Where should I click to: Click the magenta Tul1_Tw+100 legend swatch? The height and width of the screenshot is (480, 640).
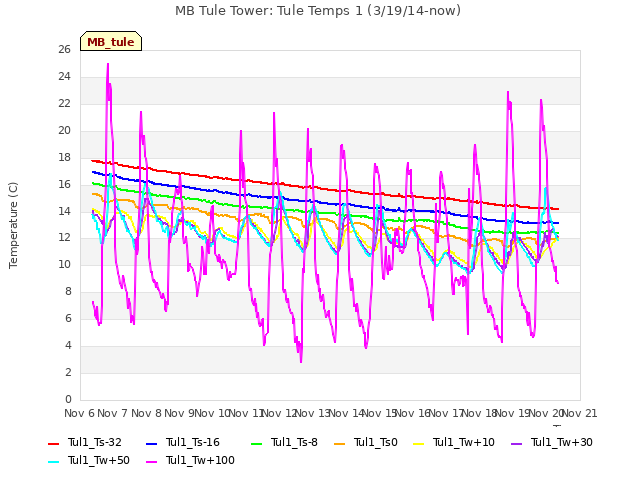click(x=151, y=461)
